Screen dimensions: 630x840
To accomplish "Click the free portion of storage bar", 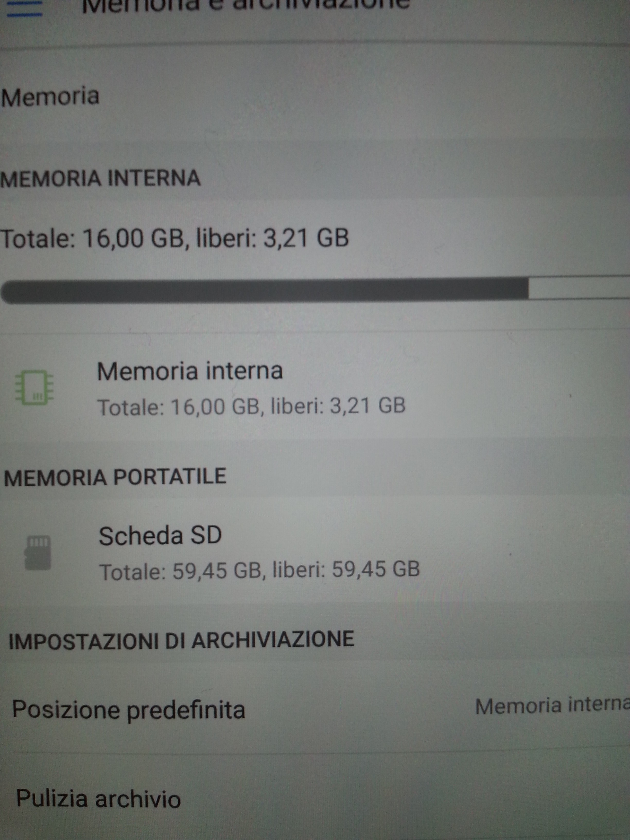I will coord(579,288).
